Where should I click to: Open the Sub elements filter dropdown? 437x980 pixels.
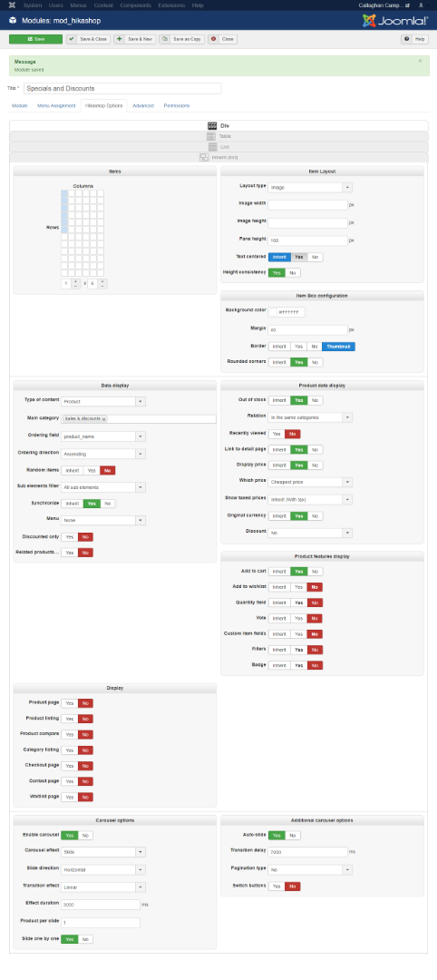pyautogui.click(x=103, y=487)
